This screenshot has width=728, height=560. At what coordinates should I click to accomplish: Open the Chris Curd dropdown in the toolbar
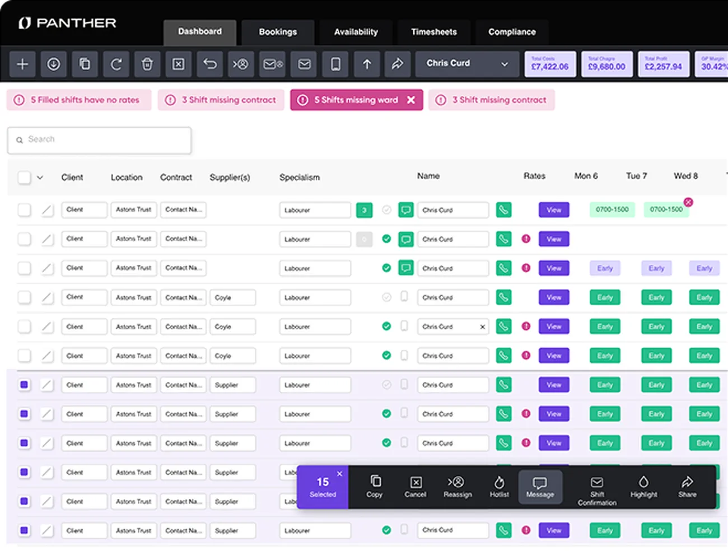(468, 64)
